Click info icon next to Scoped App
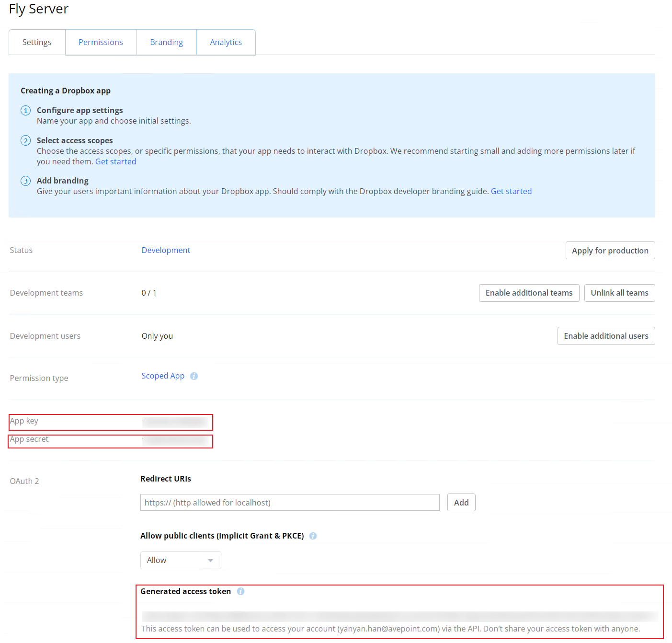 tap(194, 376)
